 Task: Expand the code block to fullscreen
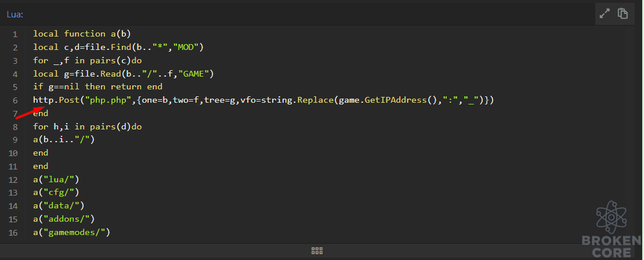tap(605, 13)
